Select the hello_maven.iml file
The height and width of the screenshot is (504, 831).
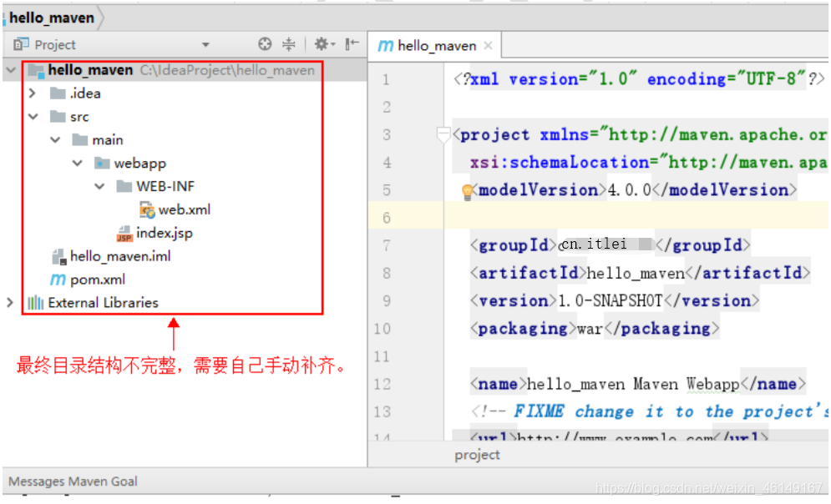pyautogui.click(x=120, y=256)
